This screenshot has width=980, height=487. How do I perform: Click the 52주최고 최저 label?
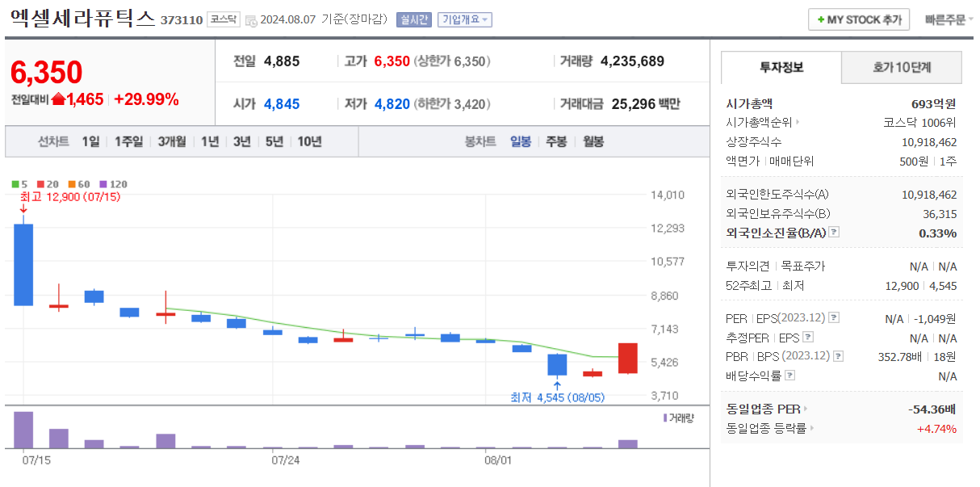765,285
